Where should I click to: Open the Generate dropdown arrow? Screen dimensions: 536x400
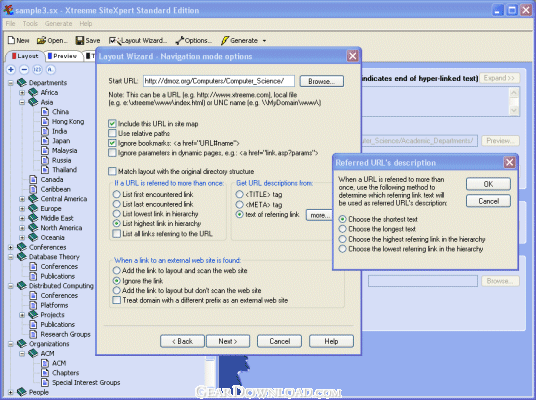pos(264,41)
